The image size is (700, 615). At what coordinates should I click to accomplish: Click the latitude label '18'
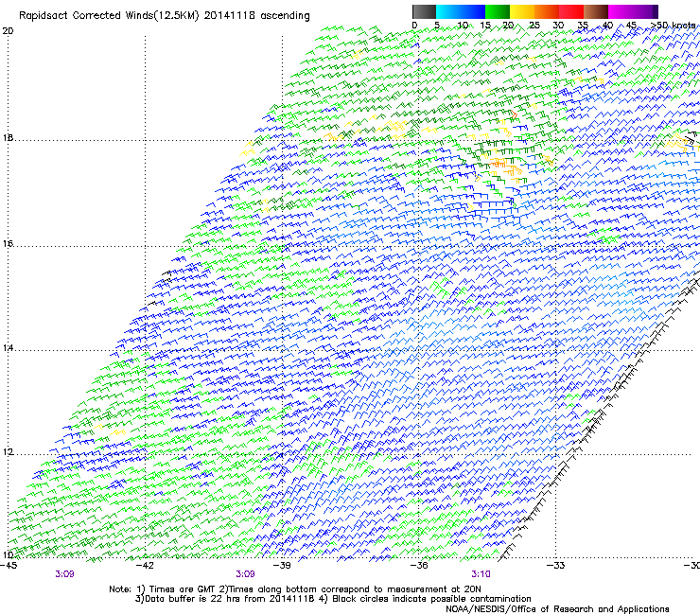(x=8, y=138)
